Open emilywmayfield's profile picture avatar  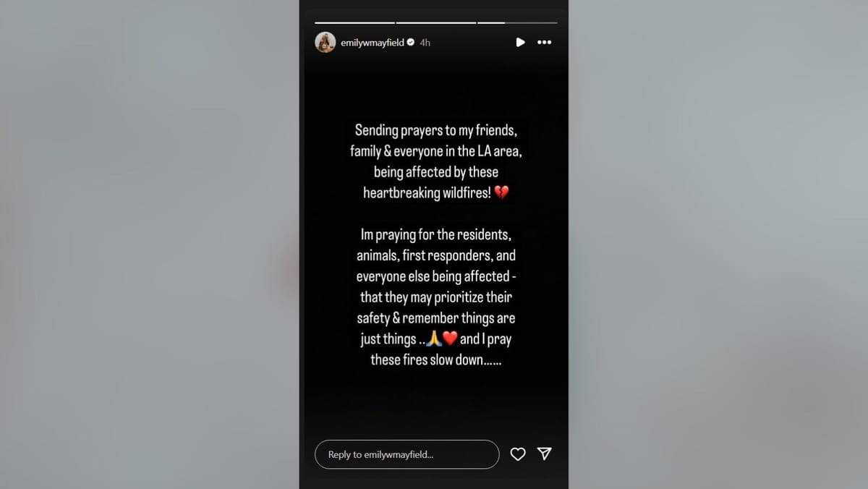click(325, 43)
